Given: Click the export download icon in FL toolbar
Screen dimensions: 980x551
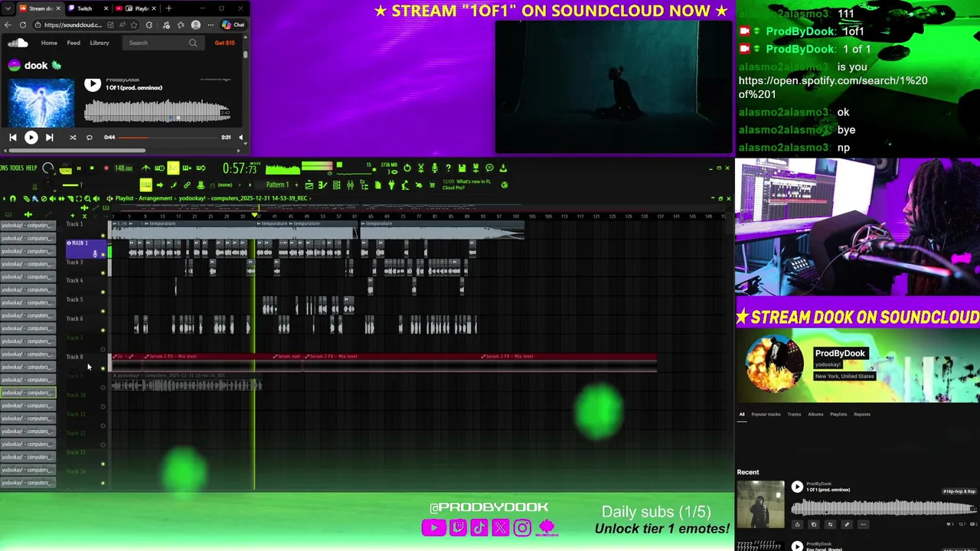Looking at the screenshot, I should 503,168.
